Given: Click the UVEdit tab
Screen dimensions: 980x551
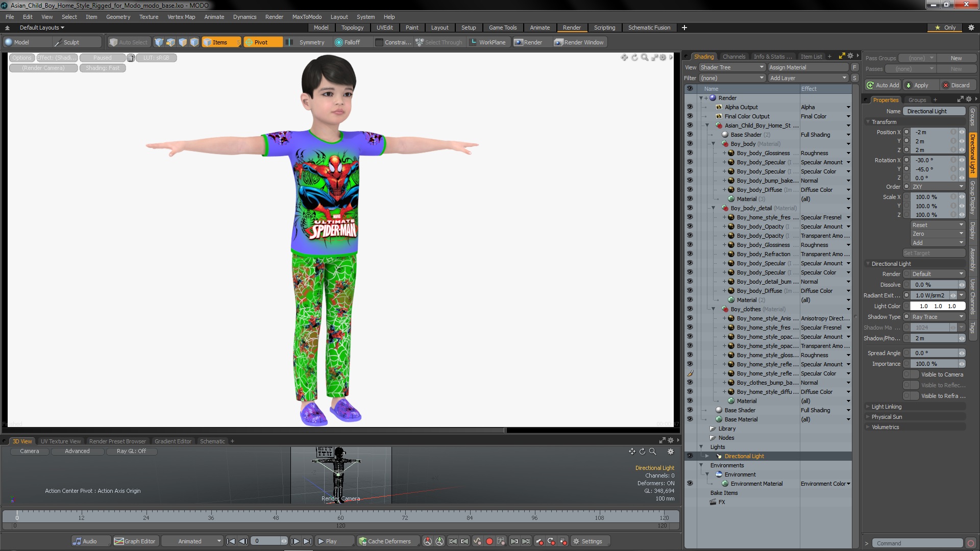Looking at the screenshot, I should (x=384, y=28).
